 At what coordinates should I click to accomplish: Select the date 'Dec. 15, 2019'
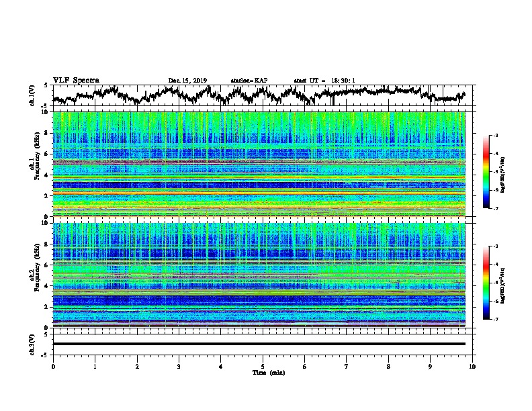(187, 81)
